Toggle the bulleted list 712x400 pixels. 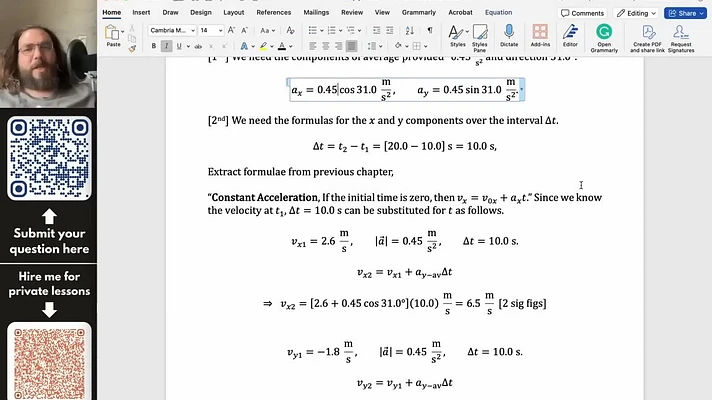coord(312,30)
